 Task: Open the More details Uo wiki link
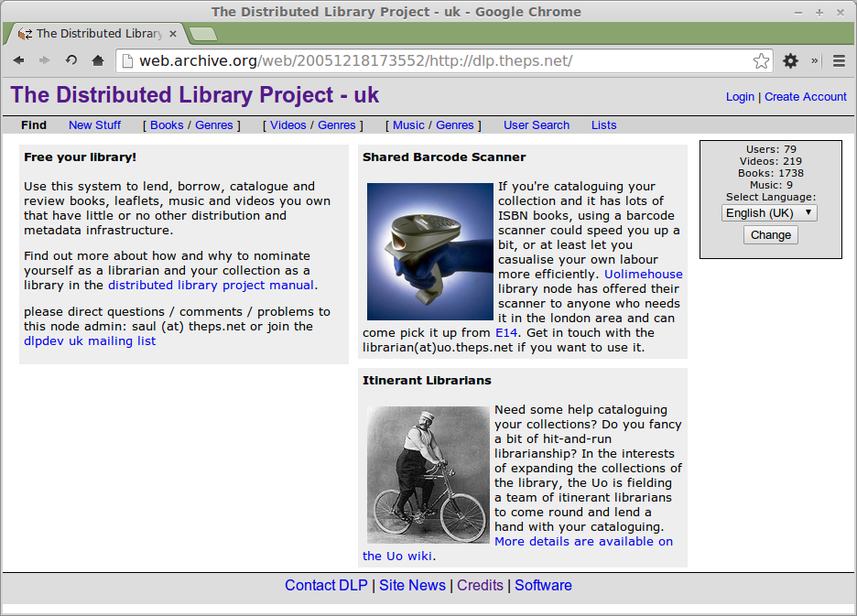click(584, 542)
